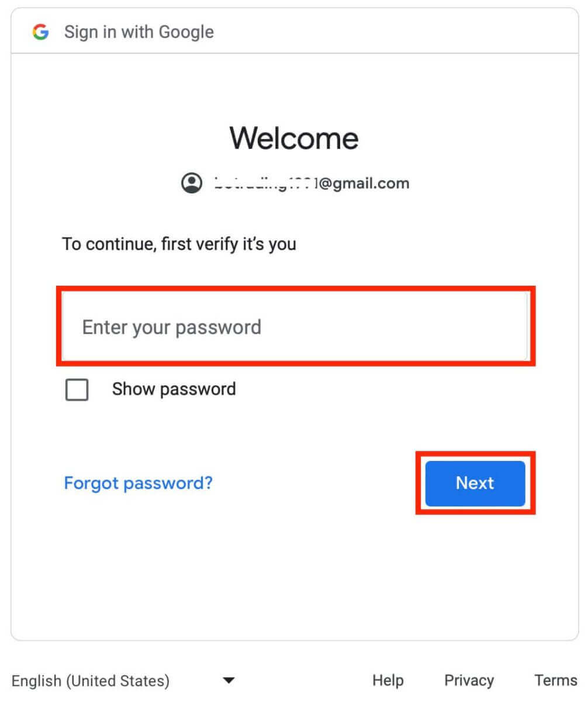Open the Help link in footer

(388, 680)
